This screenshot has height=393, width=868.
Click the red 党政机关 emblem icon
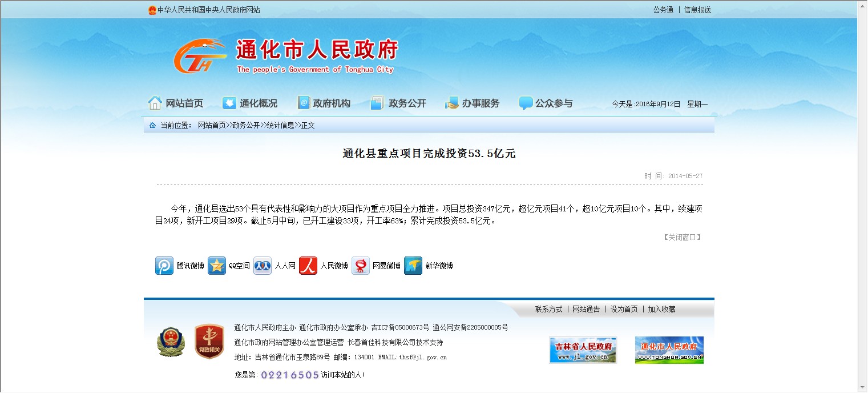click(209, 342)
